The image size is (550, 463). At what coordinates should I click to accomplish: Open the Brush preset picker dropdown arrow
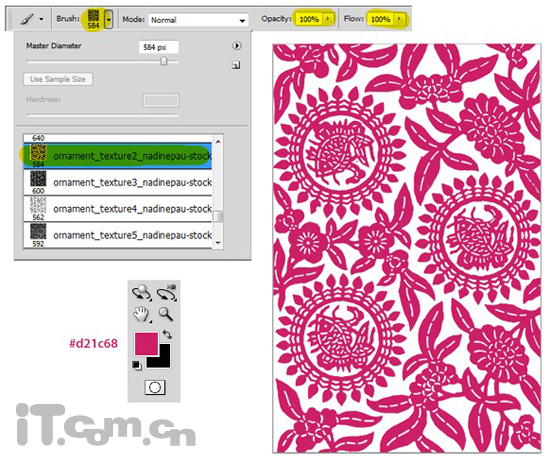109,19
